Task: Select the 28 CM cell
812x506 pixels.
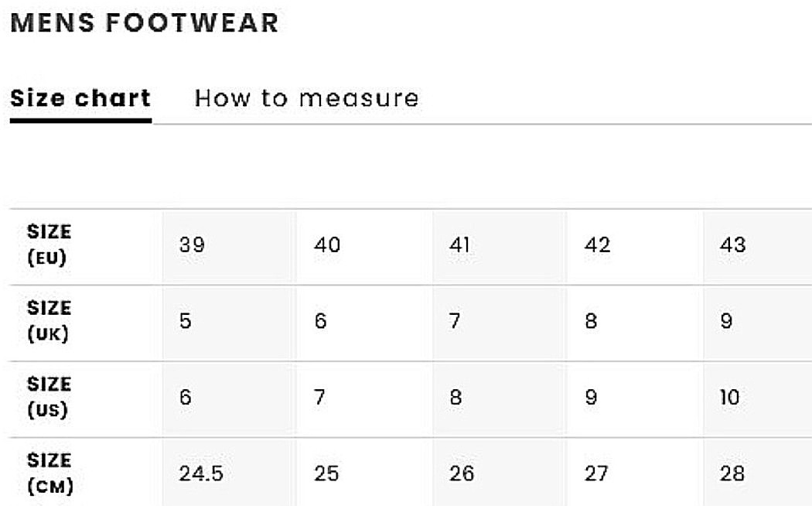Action: [x=758, y=472]
